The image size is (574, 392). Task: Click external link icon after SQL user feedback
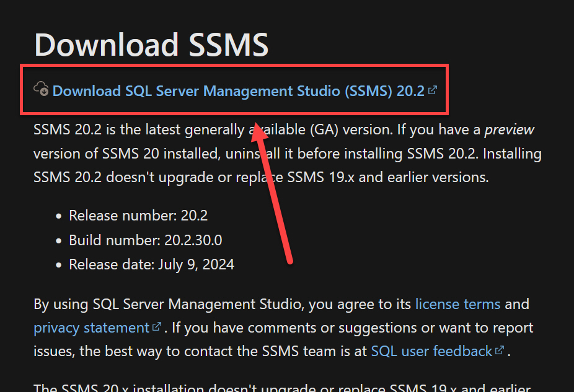[500, 350]
